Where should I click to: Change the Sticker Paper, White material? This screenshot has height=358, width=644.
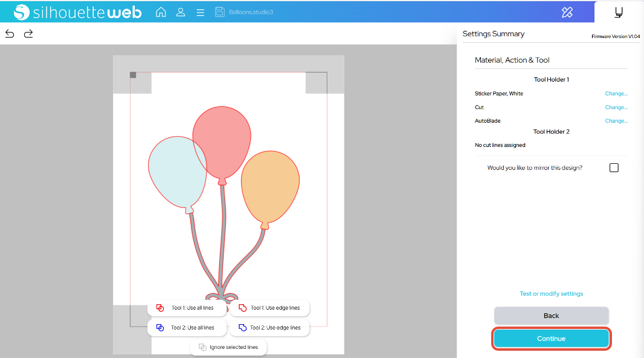616,93
